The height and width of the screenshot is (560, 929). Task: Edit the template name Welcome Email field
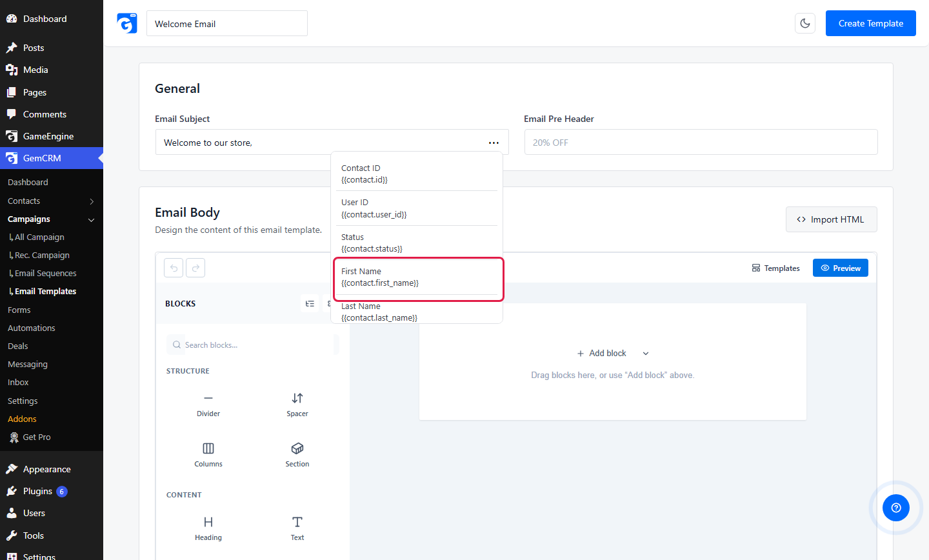(x=227, y=23)
